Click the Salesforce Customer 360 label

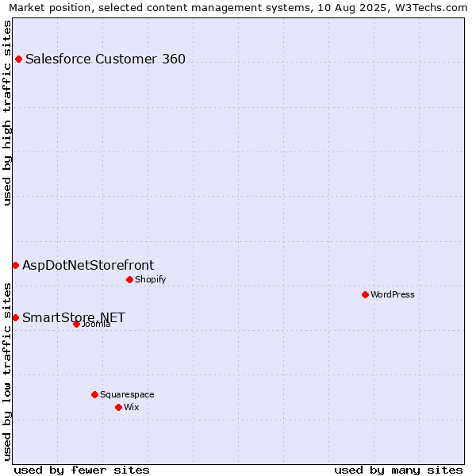106,59
